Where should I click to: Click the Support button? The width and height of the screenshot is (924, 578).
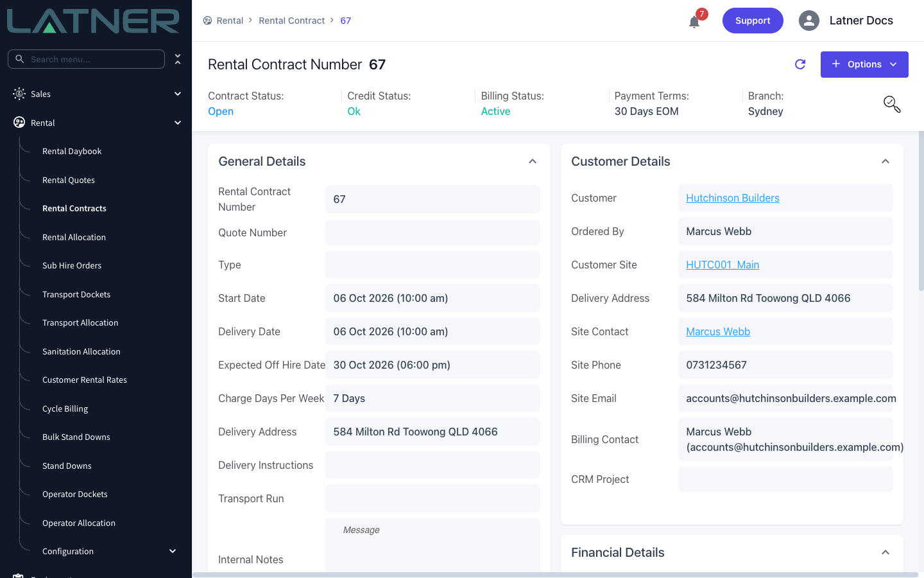tap(753, 21)
